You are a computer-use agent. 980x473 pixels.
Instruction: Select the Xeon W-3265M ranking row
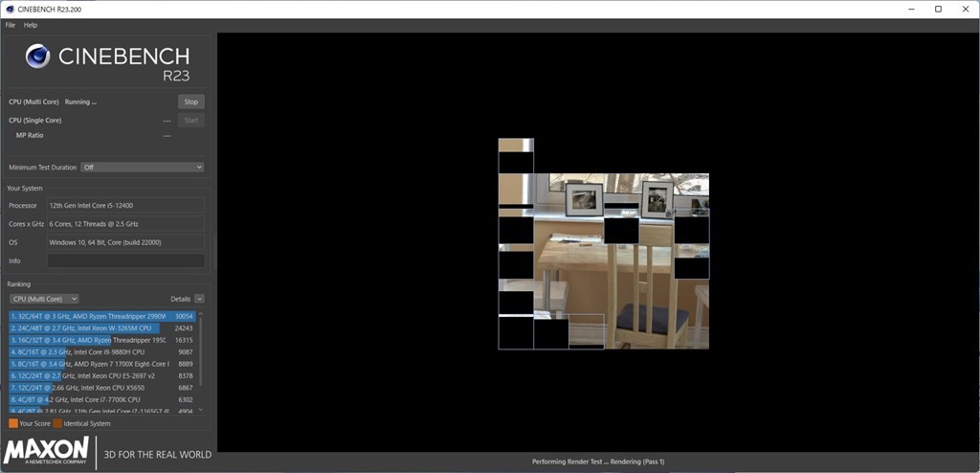click(x=101, y=327)
